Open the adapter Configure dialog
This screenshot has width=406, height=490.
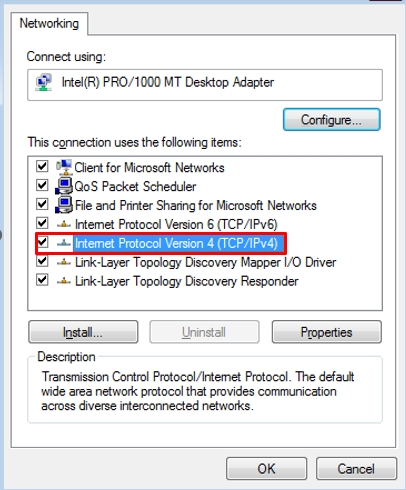(x=331, y=120)
